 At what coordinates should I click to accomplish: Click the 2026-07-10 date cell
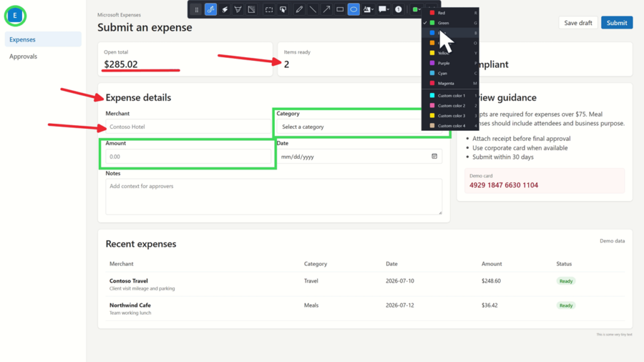pos(400,281)
